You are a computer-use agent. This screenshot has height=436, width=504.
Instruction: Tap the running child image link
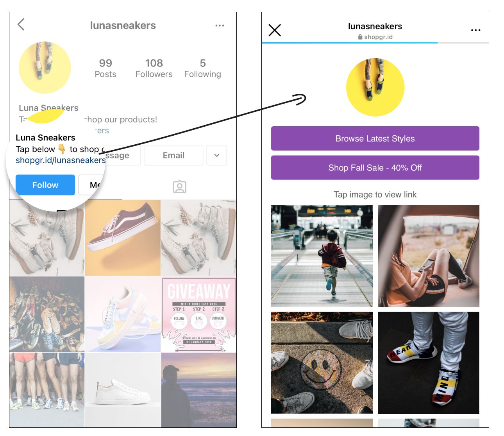pyautogui.click(x=322, y=256)
